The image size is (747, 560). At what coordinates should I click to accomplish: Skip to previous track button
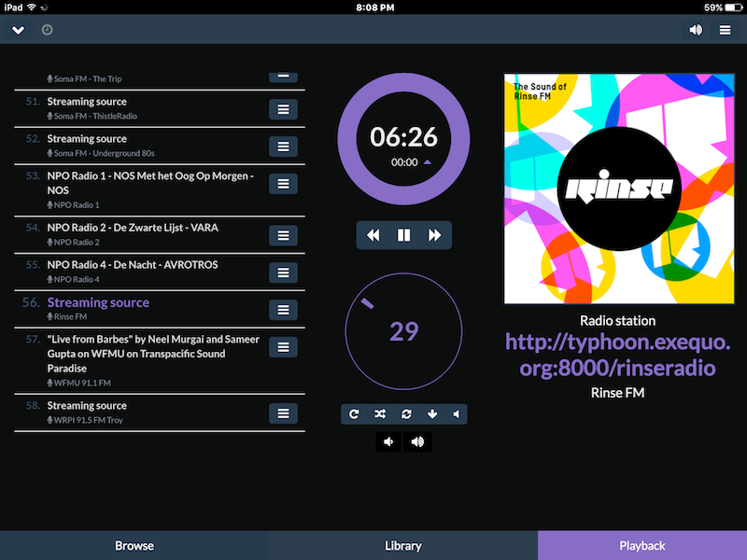(x=373, y=235)
